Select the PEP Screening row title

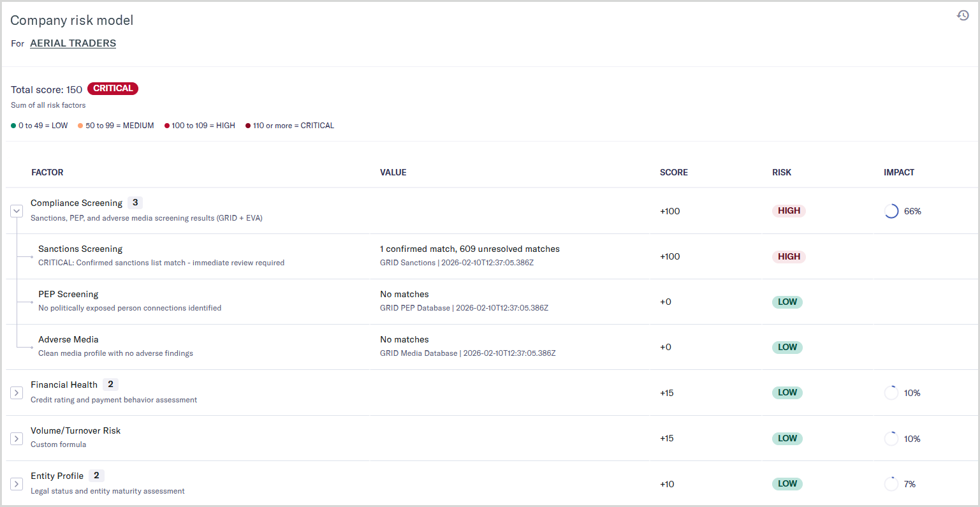coord(68,294)
